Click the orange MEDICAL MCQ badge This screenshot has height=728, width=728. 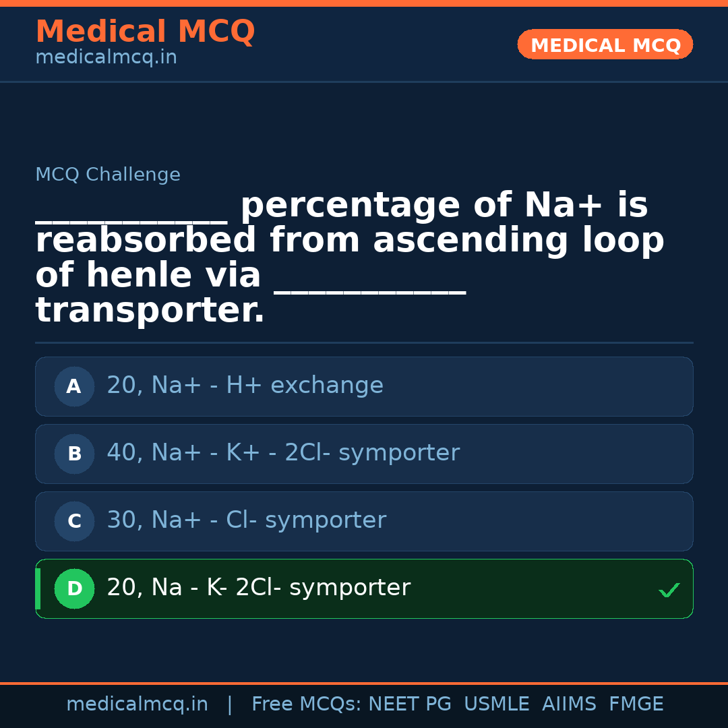(605, 45)
